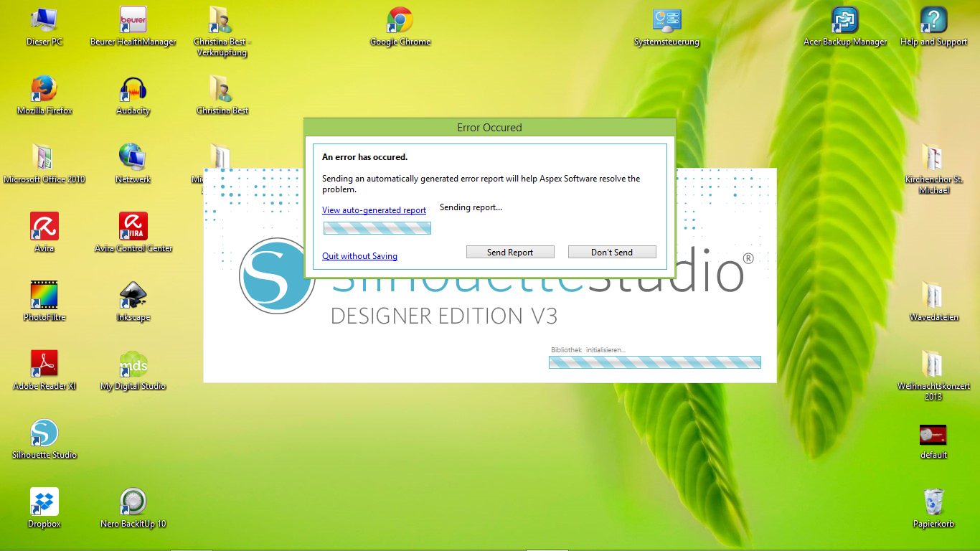
Task: Open the Dieser PC desktop icon
Action: (44, 27)
